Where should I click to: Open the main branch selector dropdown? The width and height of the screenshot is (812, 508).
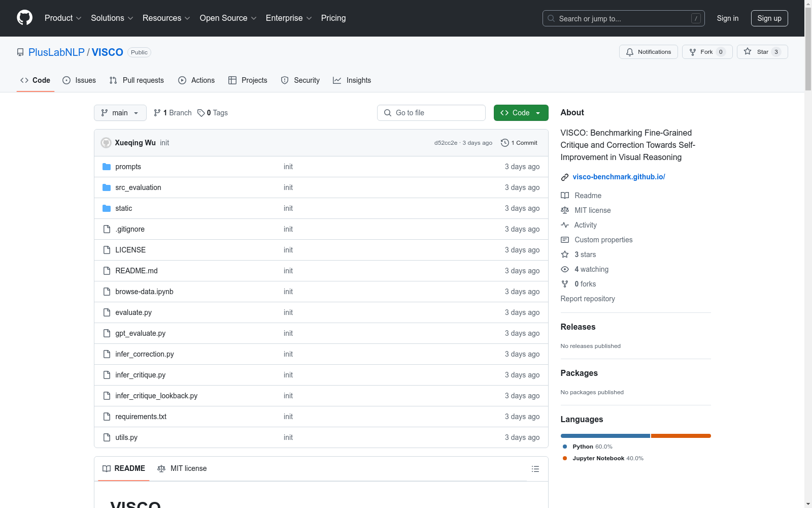[x=120, y=113]
